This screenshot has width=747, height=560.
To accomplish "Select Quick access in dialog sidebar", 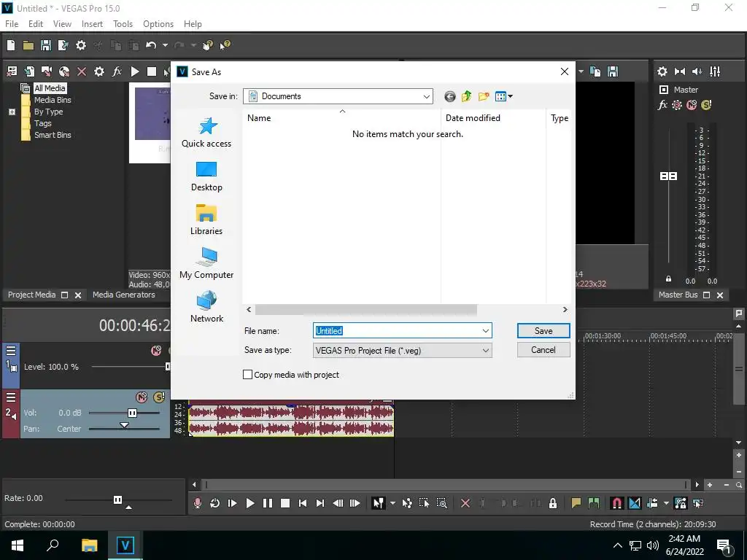I will coord(206,133).
